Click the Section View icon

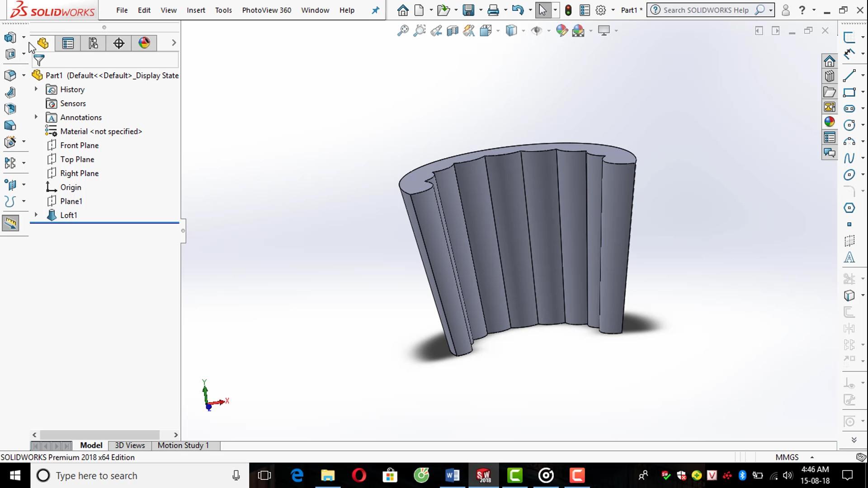pos(452,31)
